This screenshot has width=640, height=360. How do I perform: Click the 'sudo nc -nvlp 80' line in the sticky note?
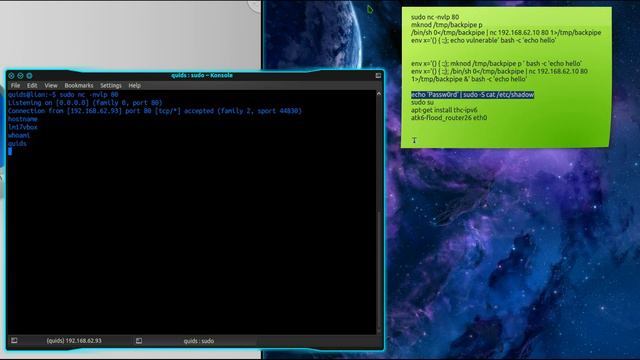pos(435,17)
